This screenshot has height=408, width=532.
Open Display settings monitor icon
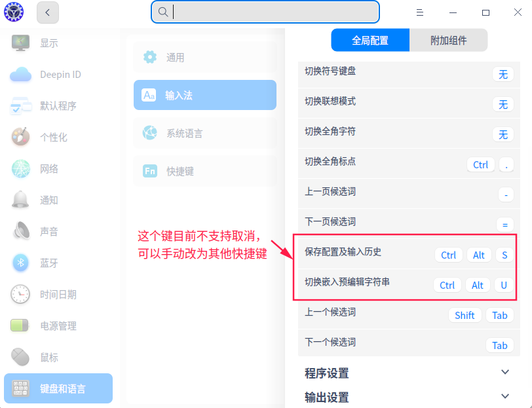click(20, 43)
